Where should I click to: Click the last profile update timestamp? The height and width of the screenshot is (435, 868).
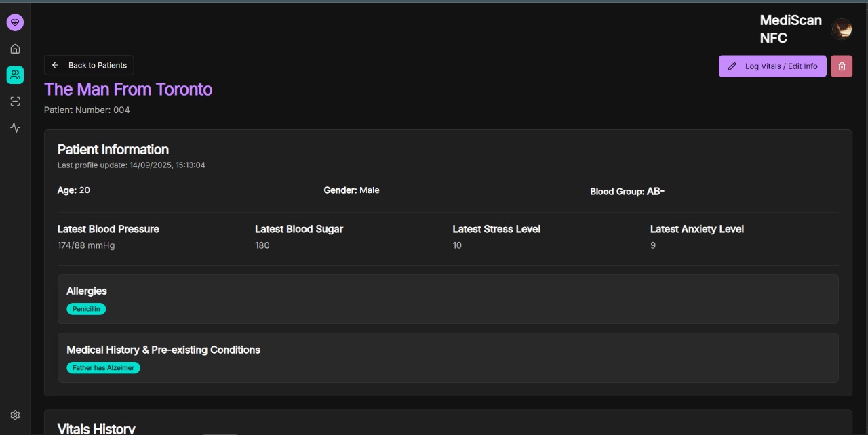coord(132,165)
